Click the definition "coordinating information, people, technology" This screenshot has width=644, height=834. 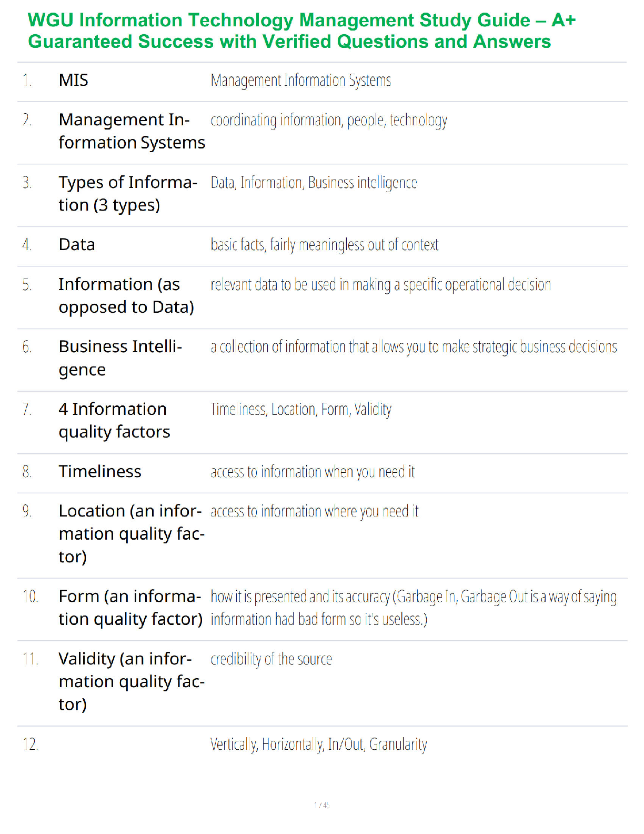(x=329, y=121)
